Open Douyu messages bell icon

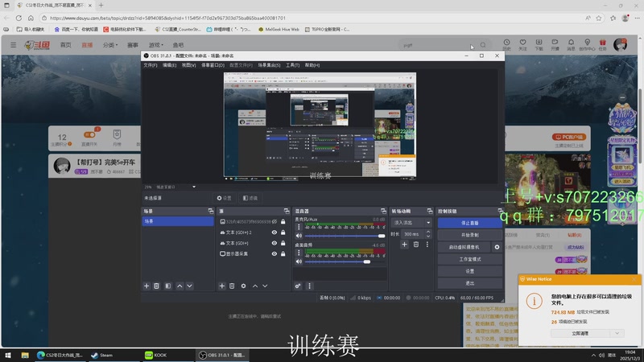coord(571,44)
